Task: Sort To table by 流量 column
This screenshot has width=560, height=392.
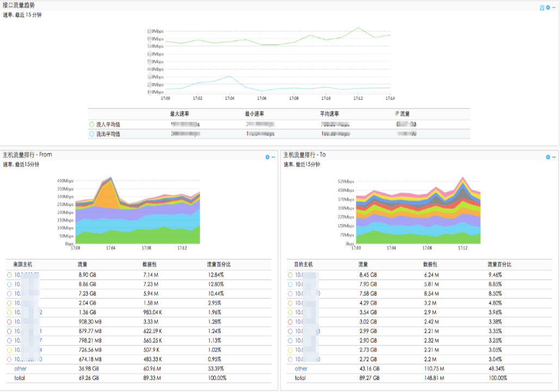Action: 363,265
